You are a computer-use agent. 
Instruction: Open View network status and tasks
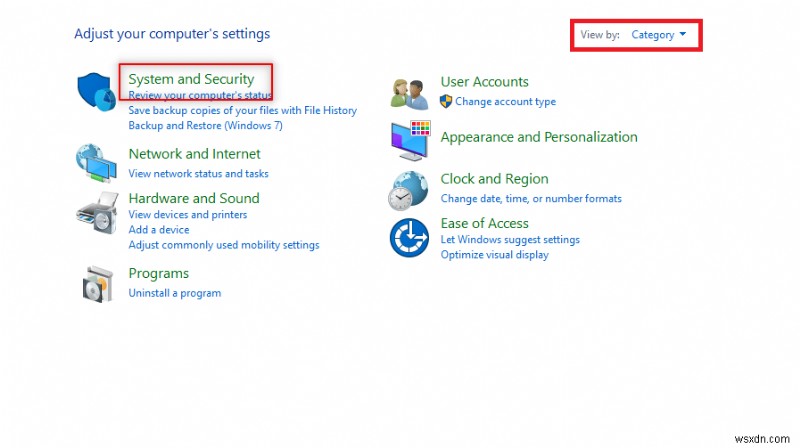click(198, 174)
